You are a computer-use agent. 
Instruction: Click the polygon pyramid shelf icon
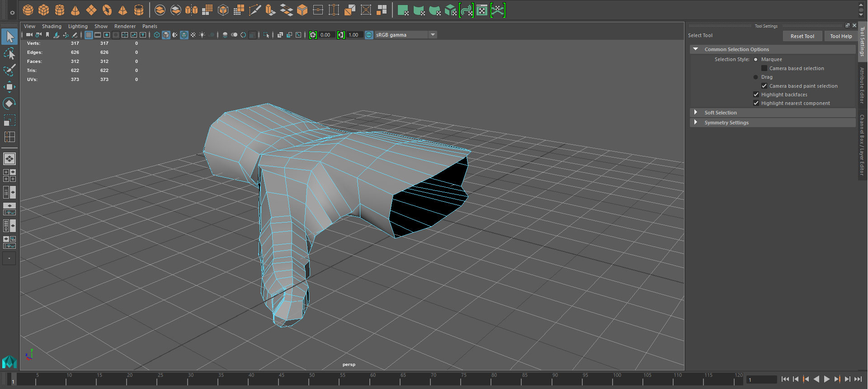pos(123,10)
